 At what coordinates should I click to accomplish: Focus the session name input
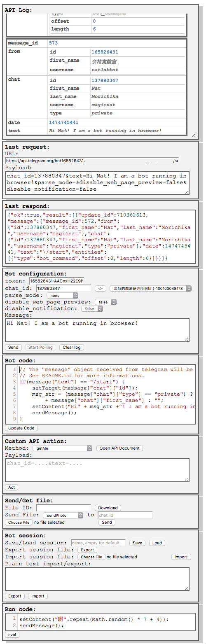click(98, 543)
